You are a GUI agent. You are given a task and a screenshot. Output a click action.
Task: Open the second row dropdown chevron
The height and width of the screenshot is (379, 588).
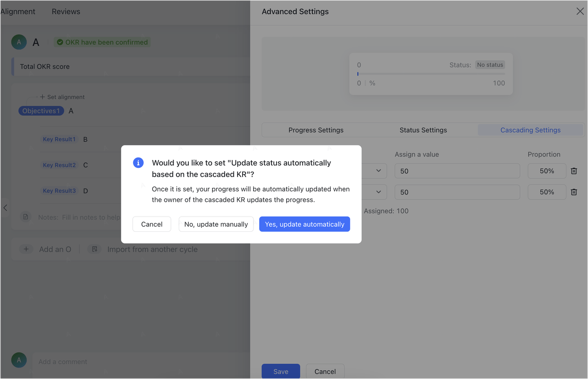click(379, 192)
